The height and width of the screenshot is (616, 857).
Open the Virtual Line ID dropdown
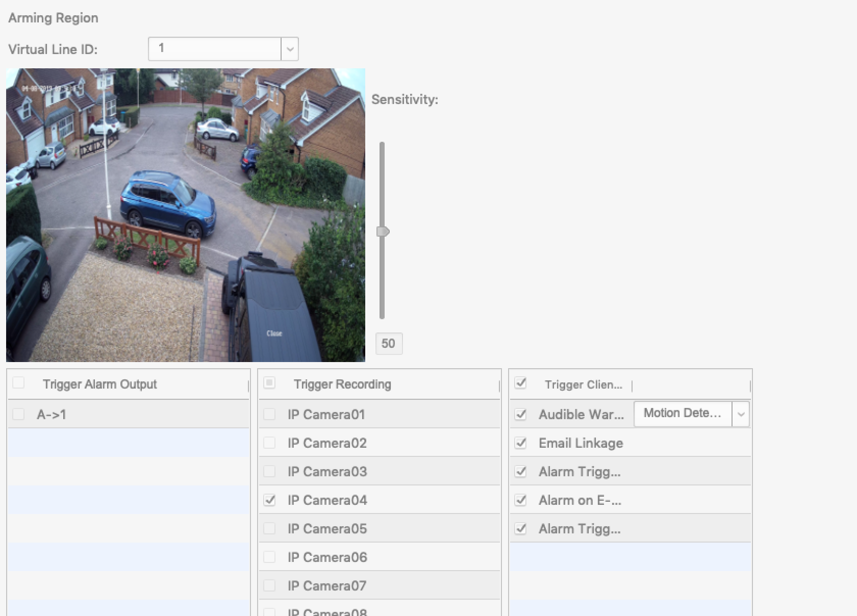coord(289,49)
